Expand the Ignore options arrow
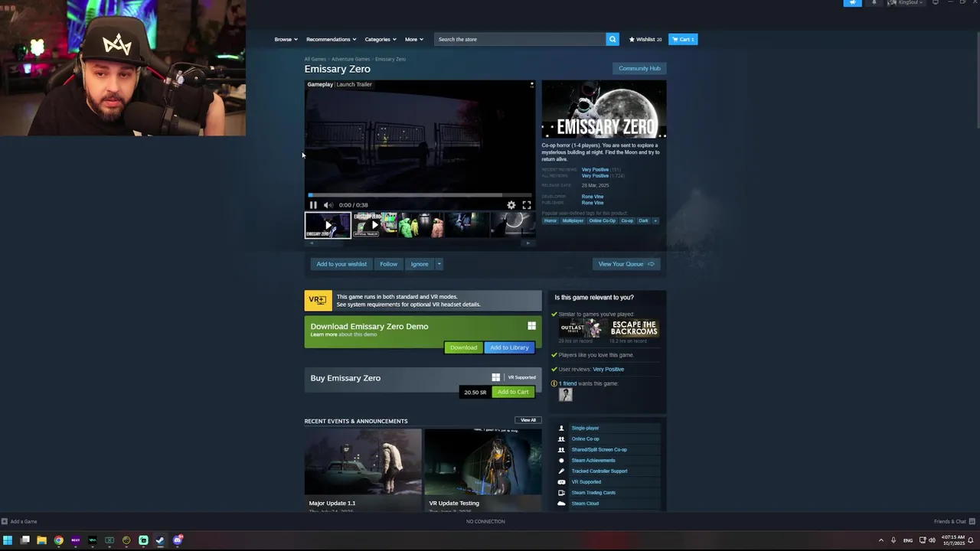Screen dimensions: 980x551 pos(439,264)
